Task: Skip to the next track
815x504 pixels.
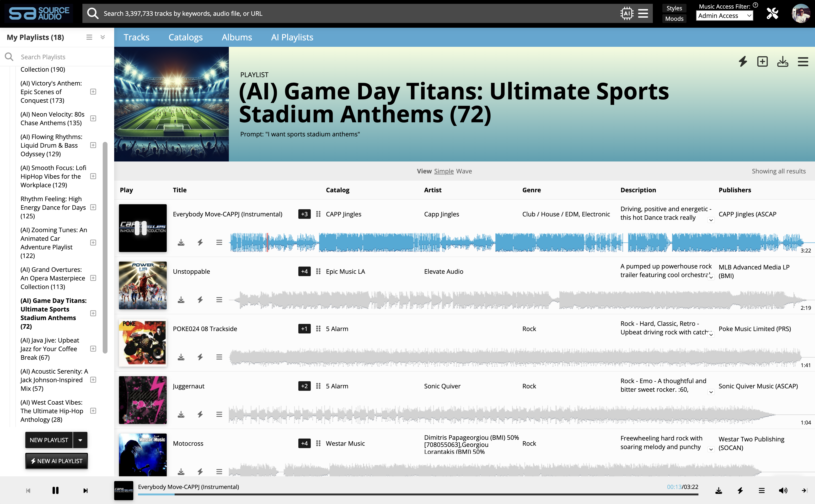Action: (85, 490)
